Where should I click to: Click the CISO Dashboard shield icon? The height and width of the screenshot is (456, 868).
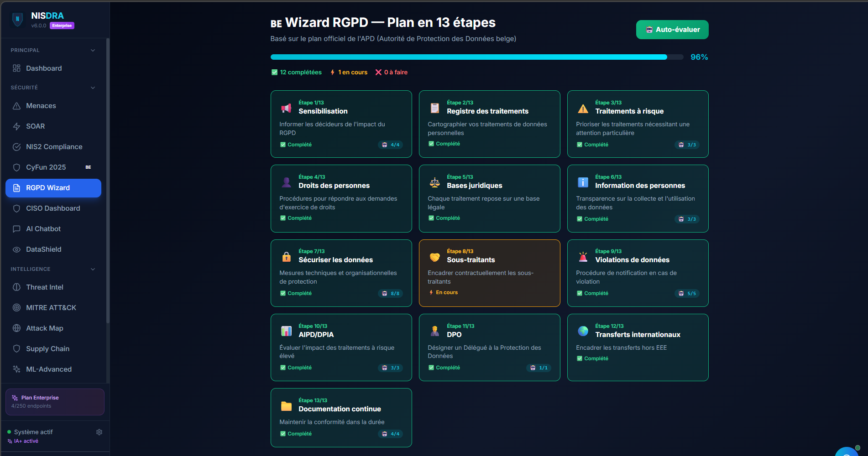tap(16, 208)
